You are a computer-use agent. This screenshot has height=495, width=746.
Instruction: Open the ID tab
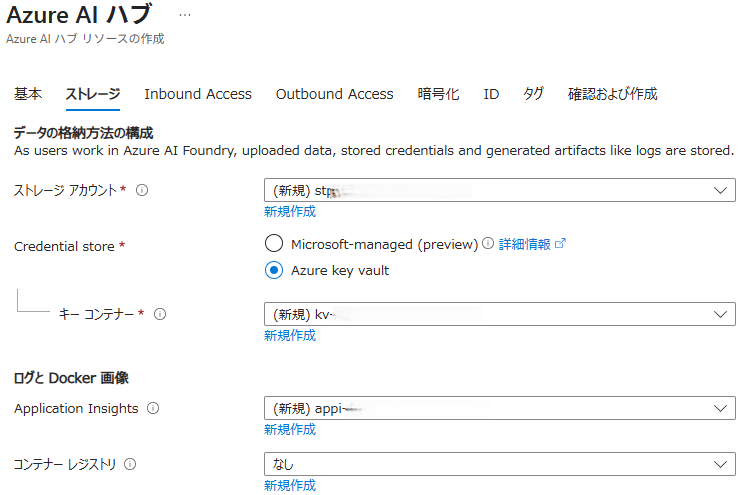pyautogui.click(x=491, y=94)
